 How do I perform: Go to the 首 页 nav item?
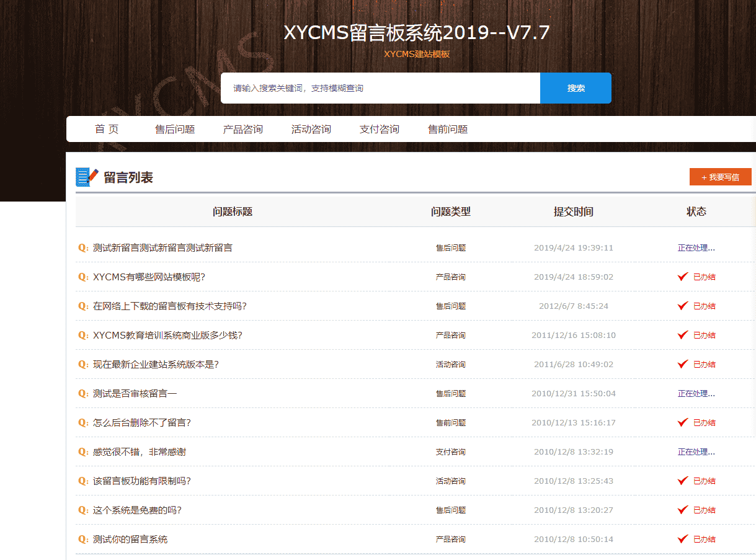click(107, 129)
